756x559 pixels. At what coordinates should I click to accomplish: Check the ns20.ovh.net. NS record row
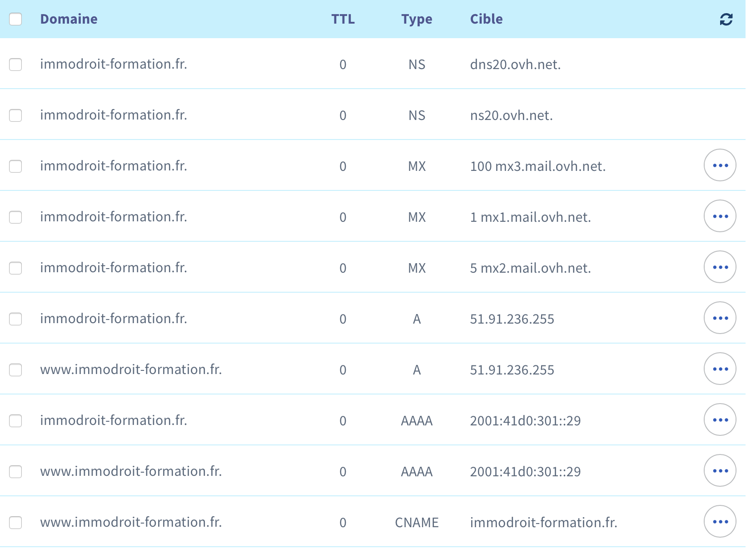pos(15,115)
